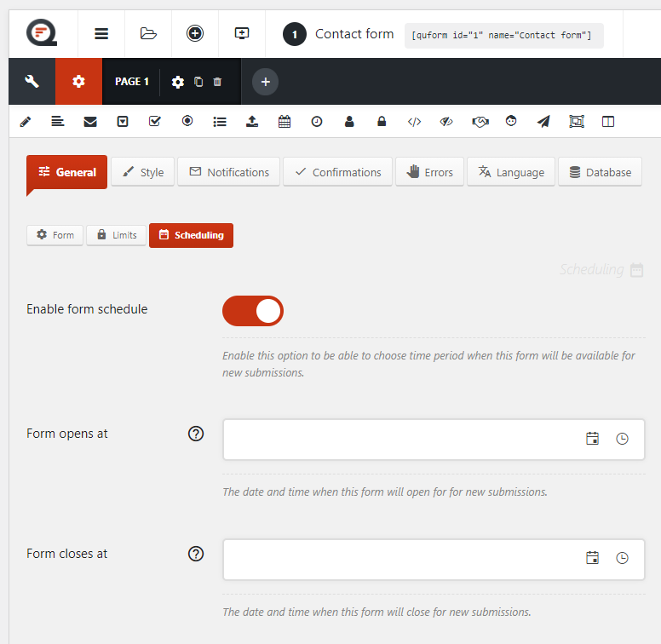Add a radio button element from toolbar
661x644 pixels.
187,122
